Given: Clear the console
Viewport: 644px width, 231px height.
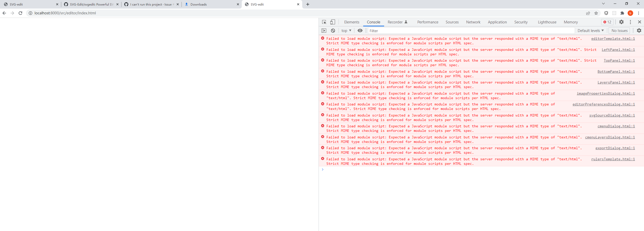Looking at the screenshot, I should (333, 30).
